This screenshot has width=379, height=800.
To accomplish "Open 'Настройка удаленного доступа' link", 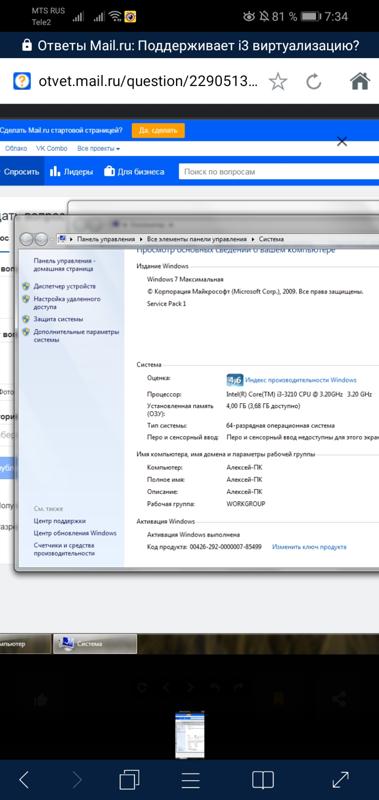I will (67, 303).
